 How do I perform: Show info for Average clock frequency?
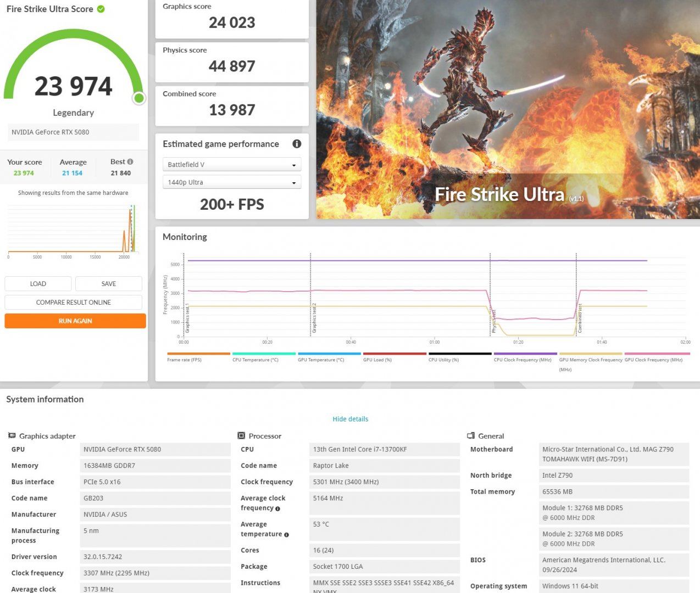[x=277, y=508]
